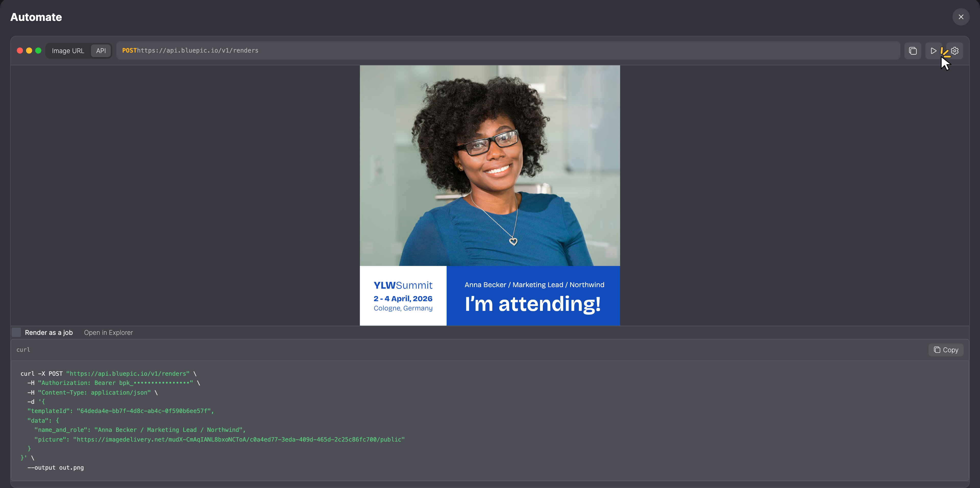Copy the request URL with the copy icon
This screenshot has height=488, width=980.
[x=913, y=51]
